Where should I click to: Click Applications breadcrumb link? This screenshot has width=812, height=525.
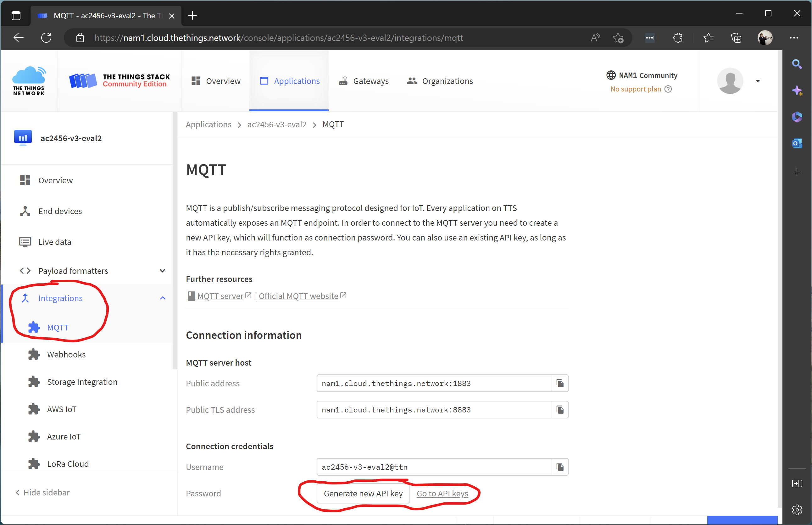209,124
